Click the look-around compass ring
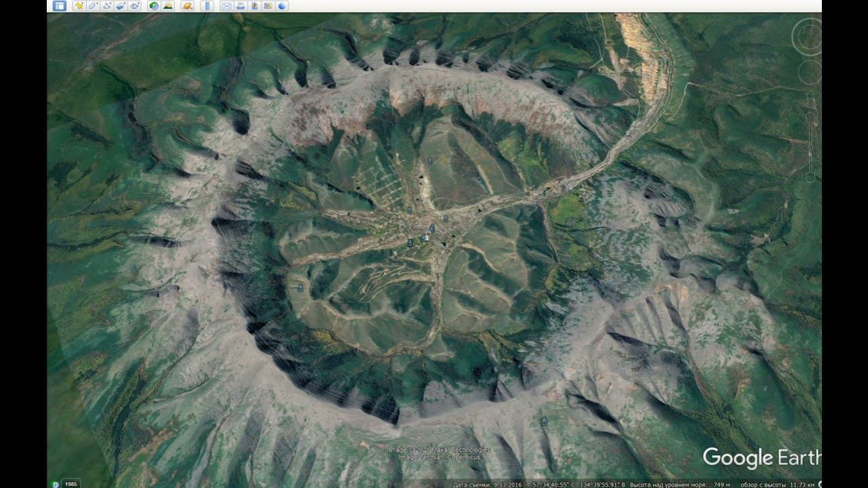The image size is (868, 488). [x=808, y=37]
